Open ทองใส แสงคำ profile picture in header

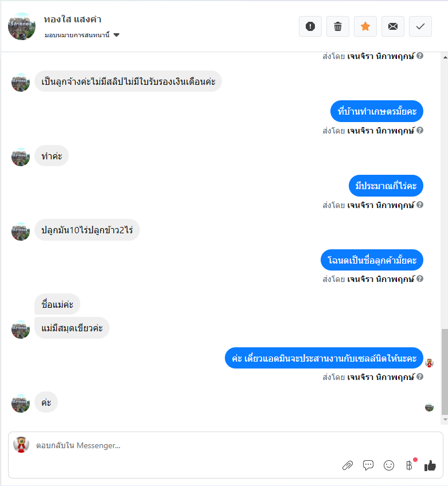pos(22,26)
